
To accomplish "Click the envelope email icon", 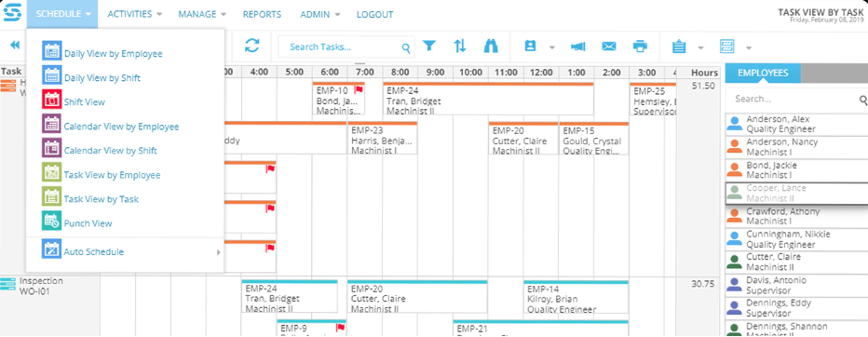I will pos(609,47).
